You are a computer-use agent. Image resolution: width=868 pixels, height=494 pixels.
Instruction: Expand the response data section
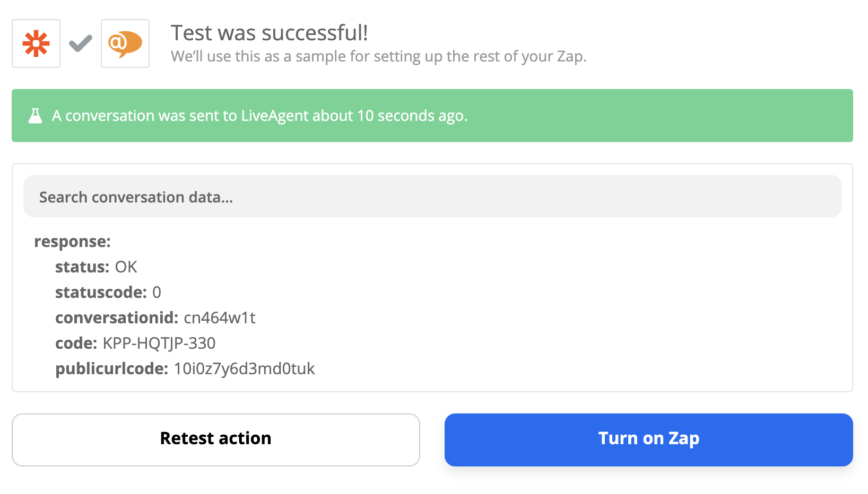[x=72, y=241]
